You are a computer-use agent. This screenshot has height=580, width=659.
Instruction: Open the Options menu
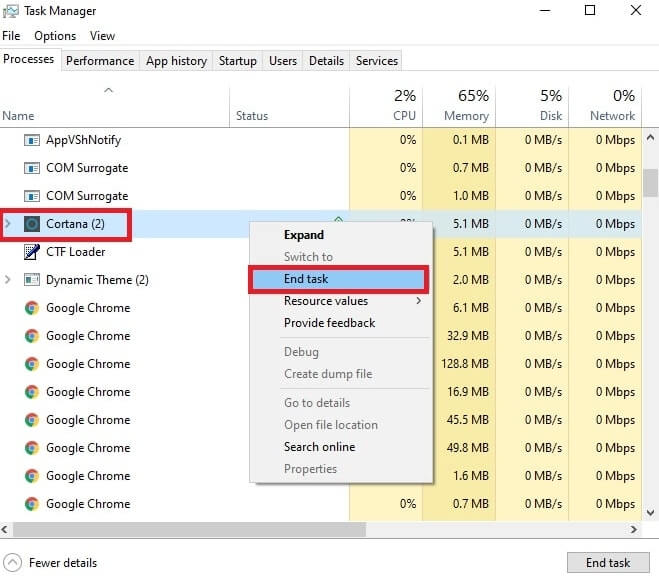[55, 36]
